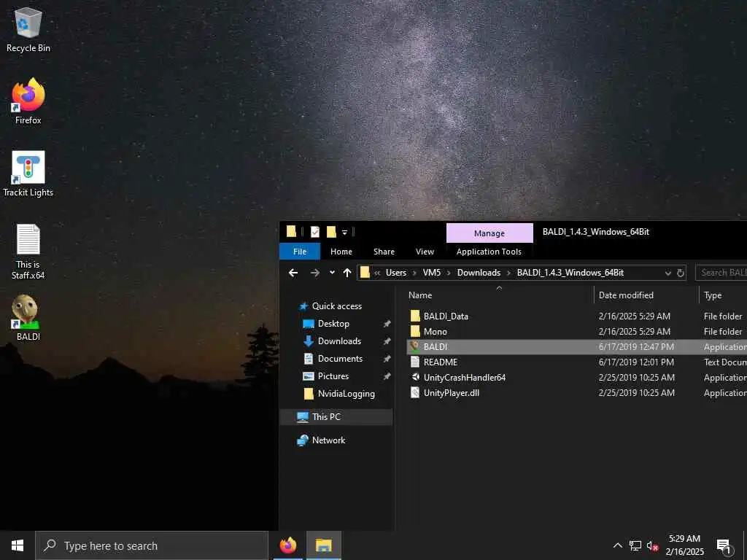Open the clock and date flyout
The height and width of the screenshot is (560, 747).
click(684, 545)
